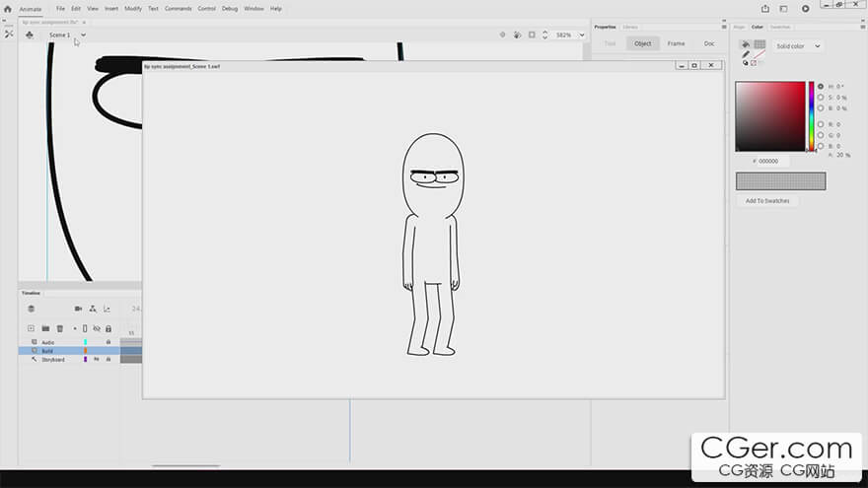Switch to the Frame properties tab

(676, 43)
